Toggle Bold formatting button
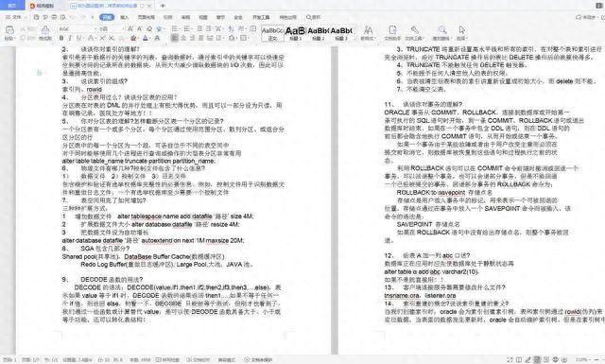This screenshot has width=605, height=364. click(x=61, y=38)
